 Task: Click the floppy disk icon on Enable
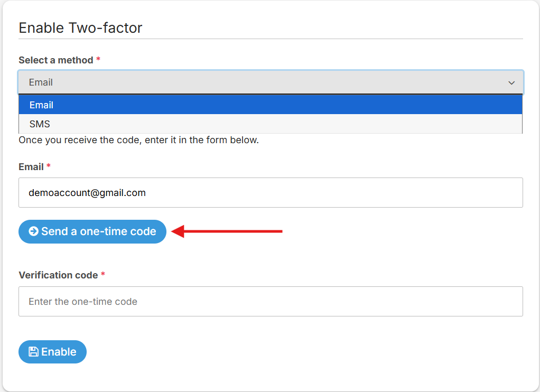33,352
